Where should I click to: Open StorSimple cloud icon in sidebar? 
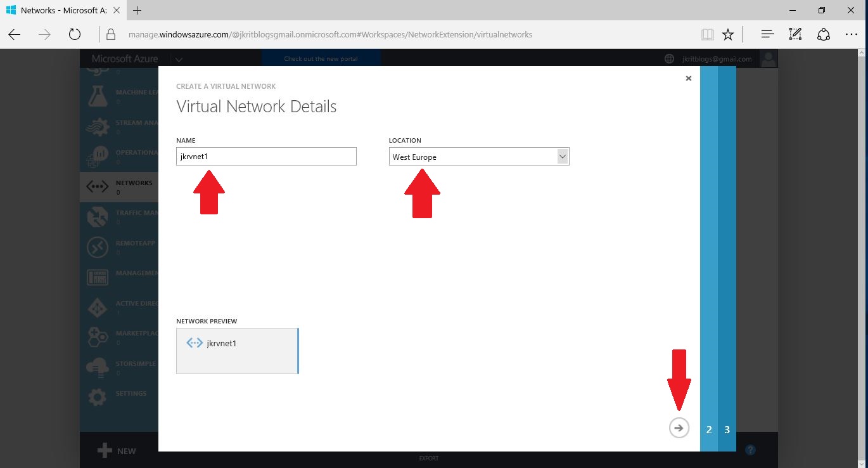pos(97,368)
